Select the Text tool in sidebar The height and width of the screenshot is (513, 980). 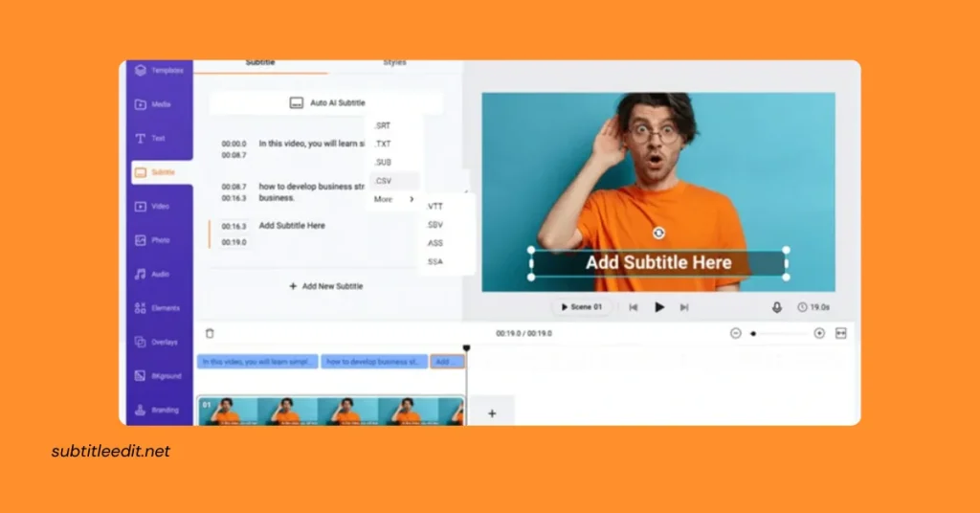point(150,138)
